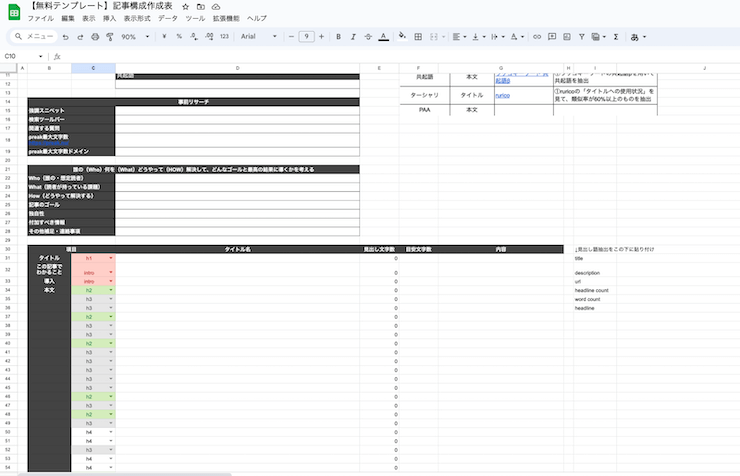
Task: Select the 'headline count' cell
Action: click(595, 291)
